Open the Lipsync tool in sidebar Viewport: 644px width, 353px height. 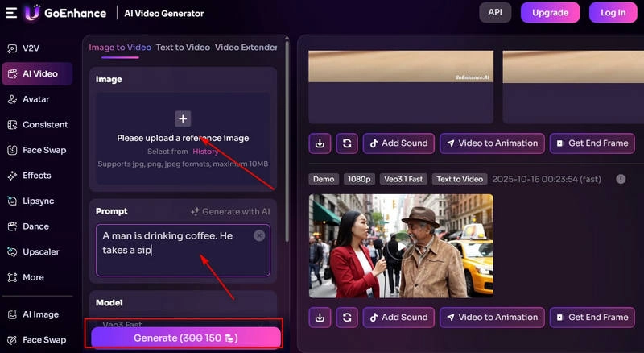(x=37, y=201)
